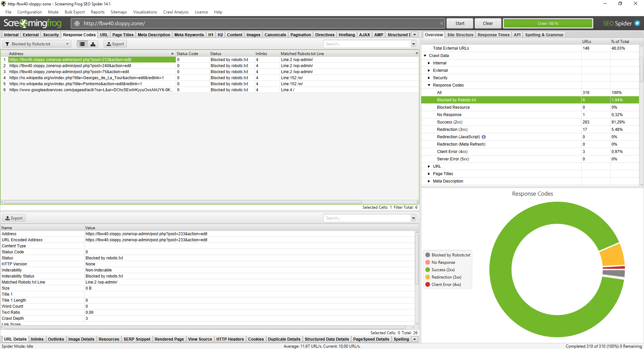Click the add column plus icon
644x349 pixels.
point(417,53)
